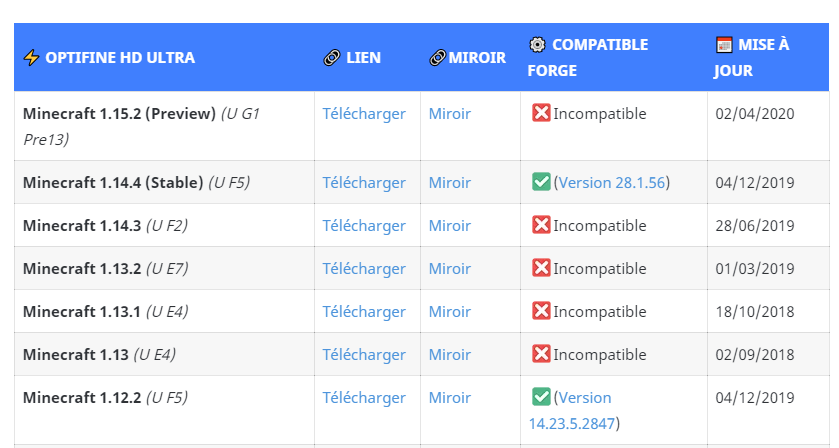Click the chain icon next to Miroir header
This screenshot has width=839, height=448.
pyautogui.click(x=436, y=58)
